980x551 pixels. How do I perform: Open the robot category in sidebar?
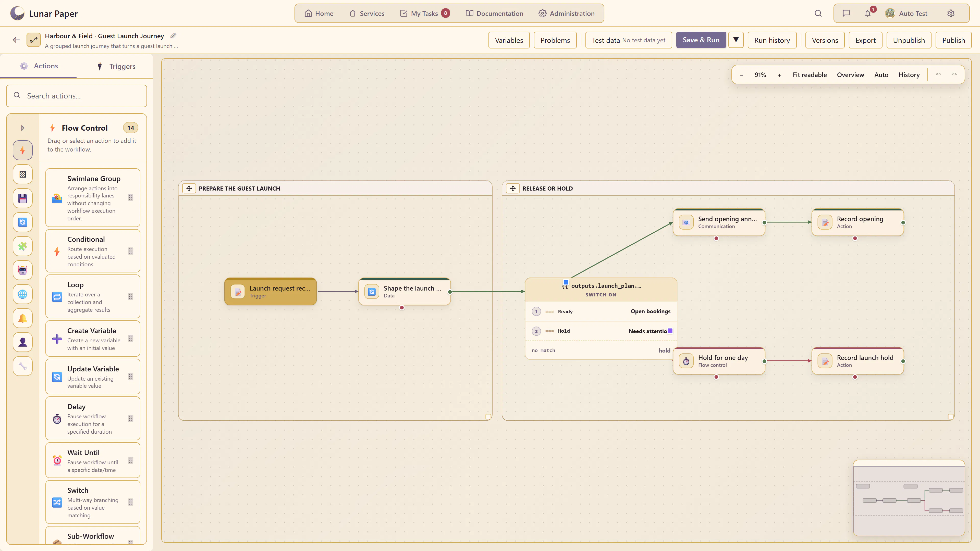click(22, 270)
